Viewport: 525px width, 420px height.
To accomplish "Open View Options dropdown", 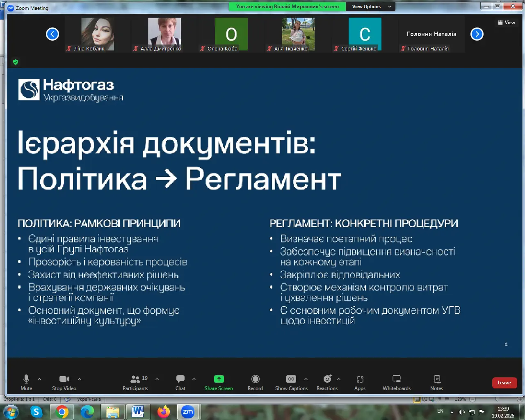I will (x=371, y=7).
